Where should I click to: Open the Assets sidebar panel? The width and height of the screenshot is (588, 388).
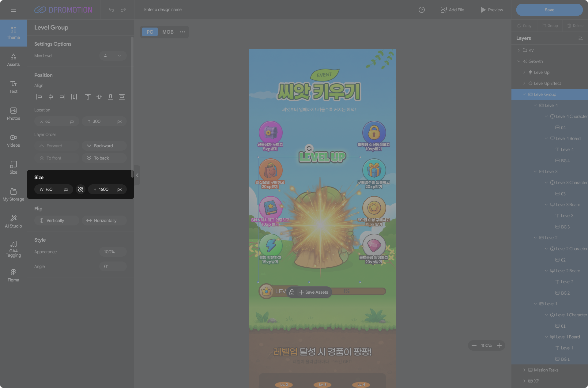[13, 60]
